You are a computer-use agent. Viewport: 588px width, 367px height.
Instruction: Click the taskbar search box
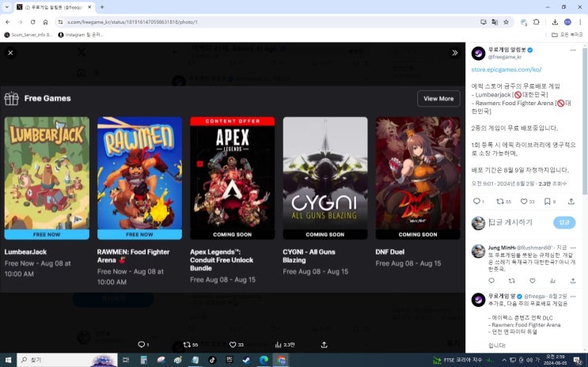67,360
